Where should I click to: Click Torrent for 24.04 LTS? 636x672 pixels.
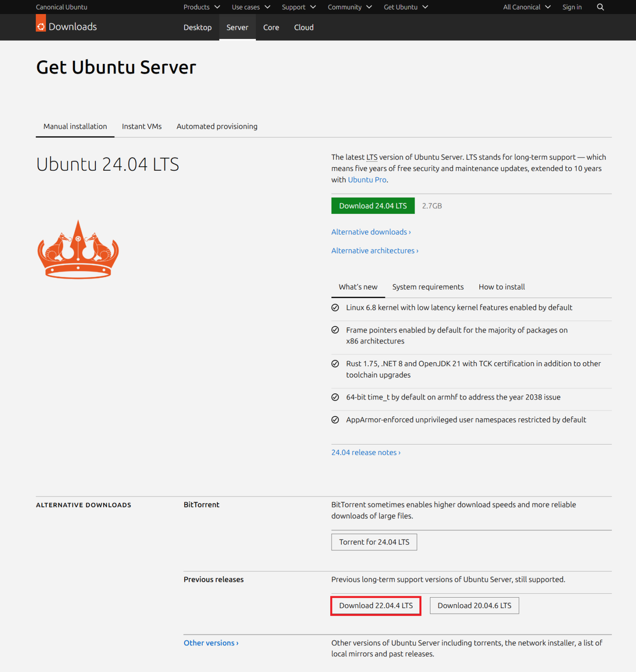374,542
